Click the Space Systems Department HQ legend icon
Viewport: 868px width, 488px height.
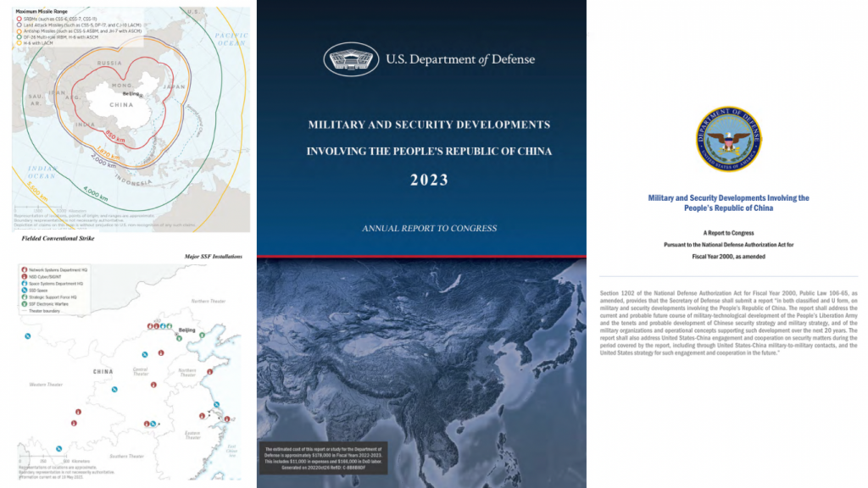coord(25,283)
